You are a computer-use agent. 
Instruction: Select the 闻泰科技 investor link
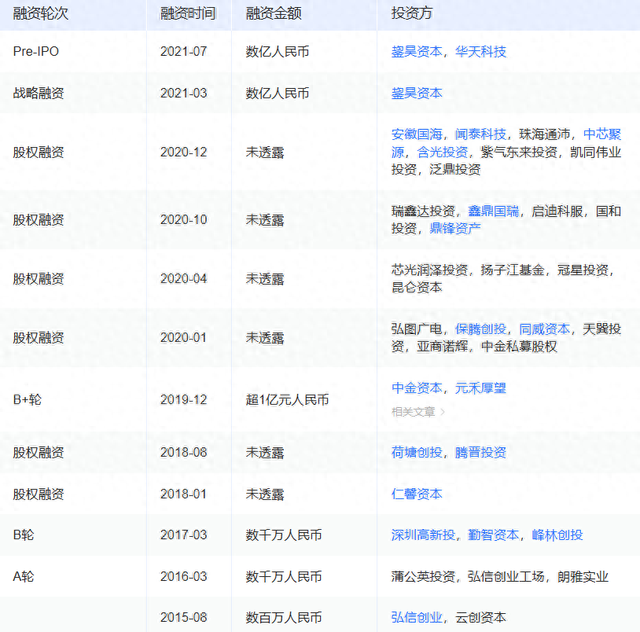[481, 134]
